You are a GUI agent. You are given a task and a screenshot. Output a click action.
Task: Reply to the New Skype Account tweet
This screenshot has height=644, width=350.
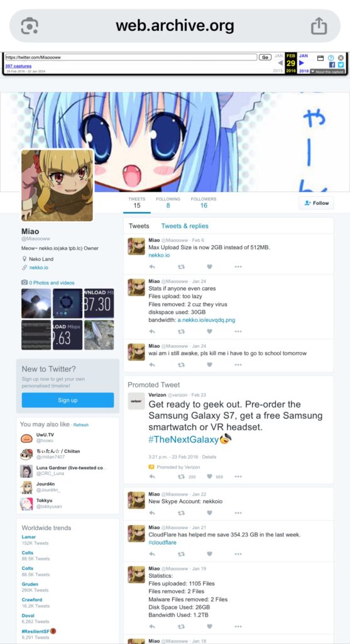[x=152, y=513]
